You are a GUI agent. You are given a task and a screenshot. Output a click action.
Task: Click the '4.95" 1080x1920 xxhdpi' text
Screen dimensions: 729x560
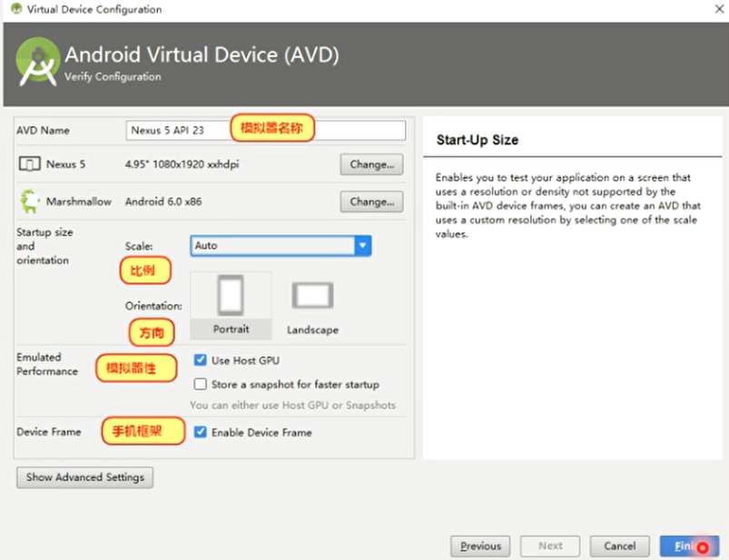click(x=182, y=164)
